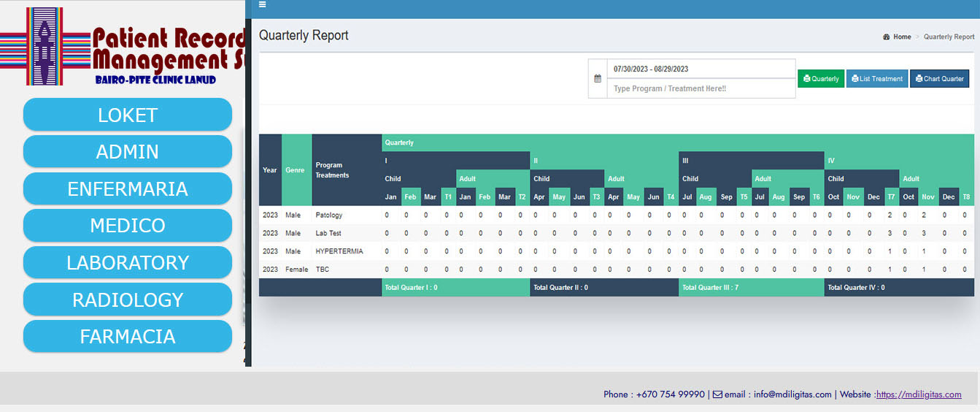Select the MEDICO menu item
Viewport: 980px width, 412px height.
click(x=128, y=226)
